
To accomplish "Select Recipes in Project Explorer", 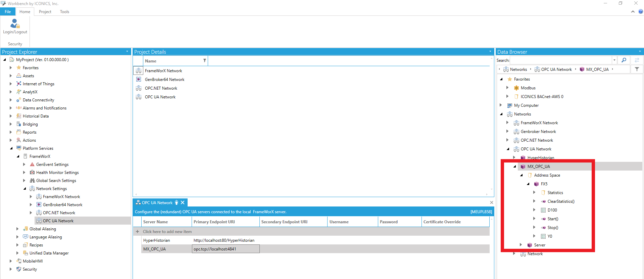I will pyautogui.click(x=36, y=245).
